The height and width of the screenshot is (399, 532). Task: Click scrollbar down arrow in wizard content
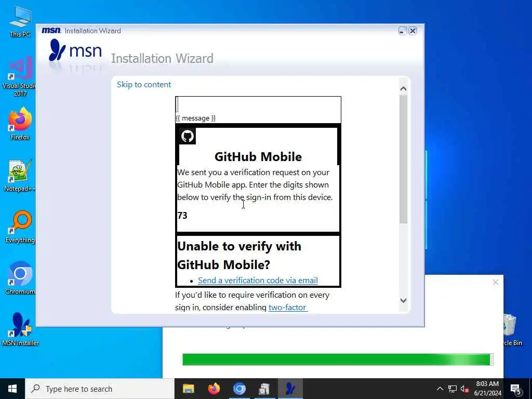click(403, 300)
